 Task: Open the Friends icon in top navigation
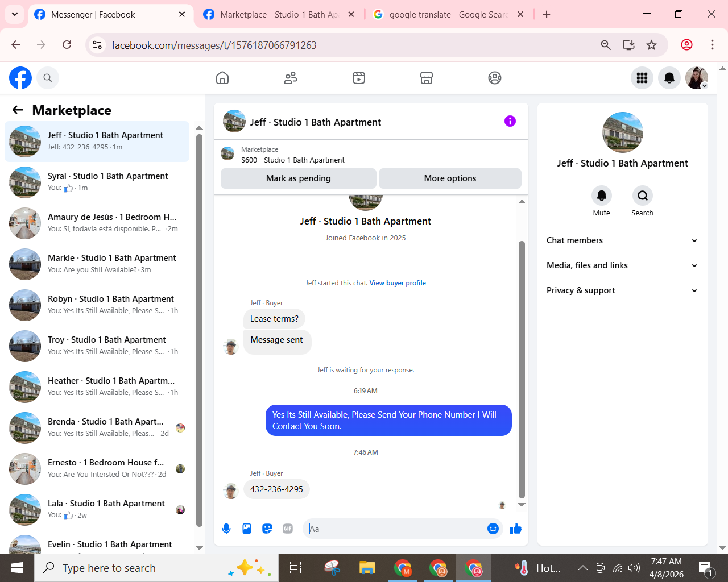coord(291,78)
